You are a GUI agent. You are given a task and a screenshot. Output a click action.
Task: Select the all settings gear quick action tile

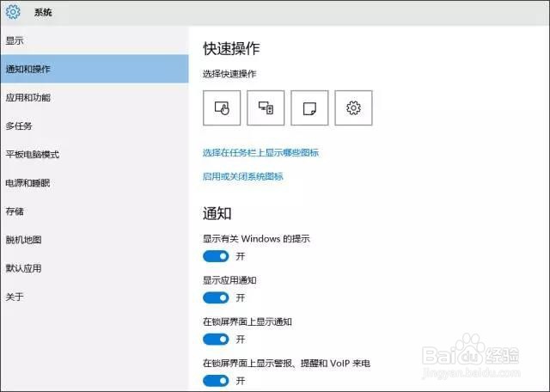(353, 107)
